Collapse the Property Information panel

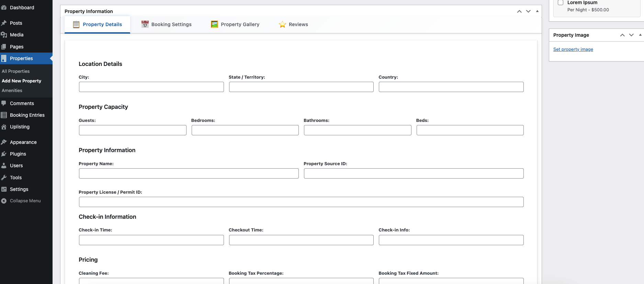click(537, 11)
